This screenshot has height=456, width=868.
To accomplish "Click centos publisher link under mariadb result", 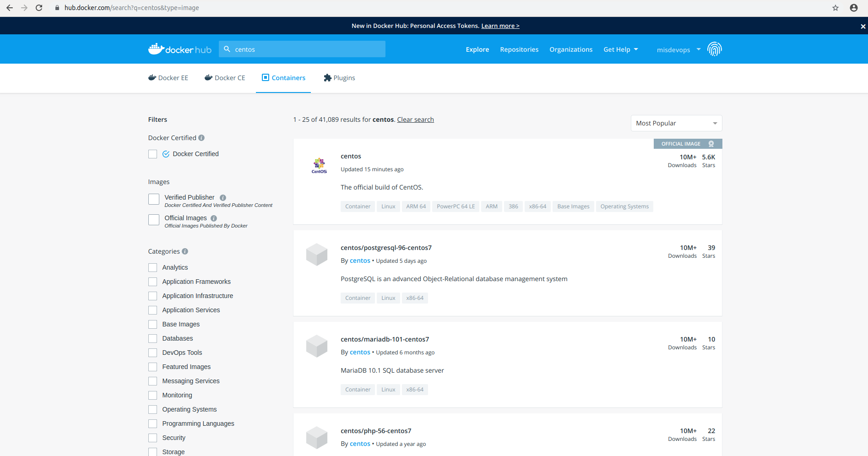I will tap(360, 352).
